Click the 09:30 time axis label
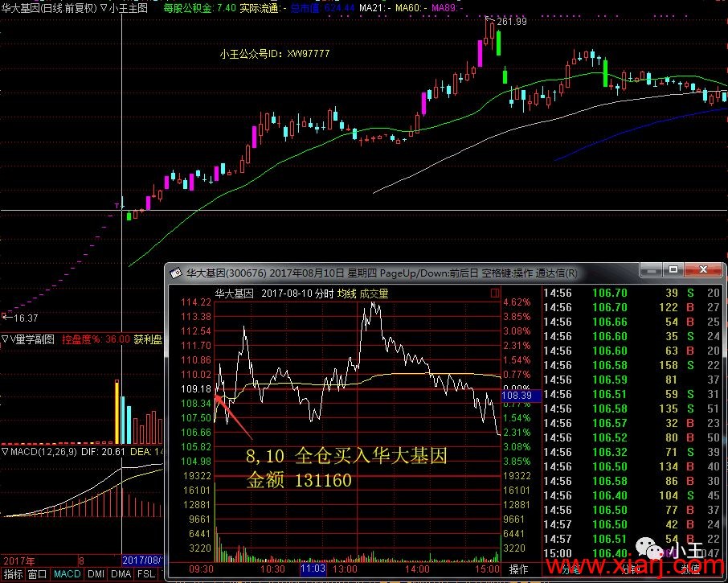This screenshot has height=583, width=728. [x=201, y=569]
